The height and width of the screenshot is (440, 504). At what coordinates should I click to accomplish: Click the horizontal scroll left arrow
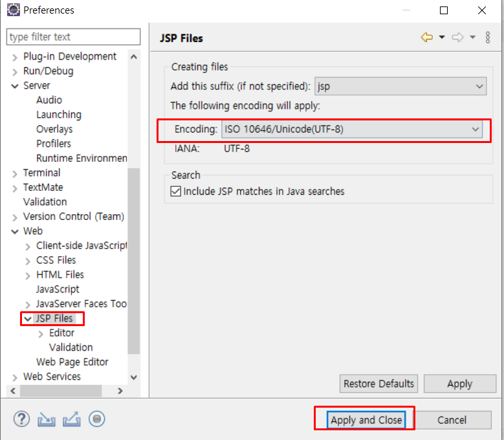coord(13,391)
